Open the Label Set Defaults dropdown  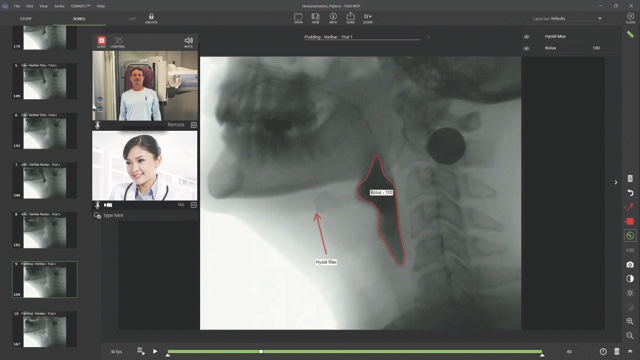tap(600, 18)
